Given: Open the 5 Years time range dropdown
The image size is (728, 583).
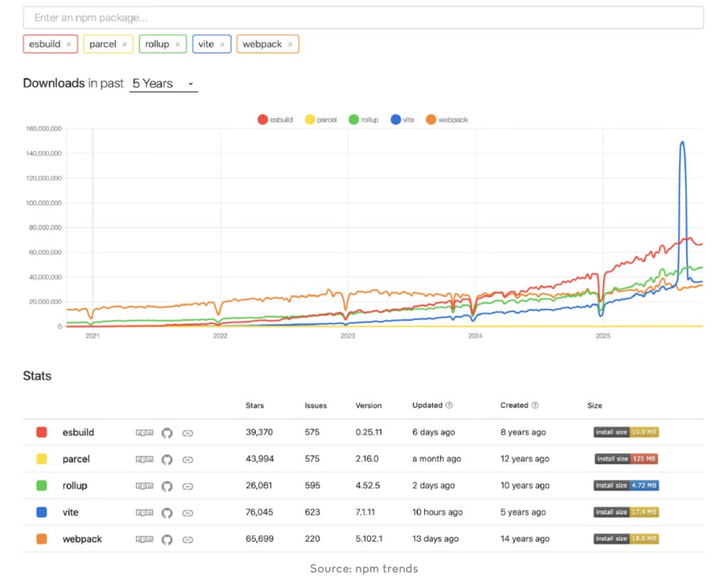Looking at the screenshot, I should click(162, 83).
